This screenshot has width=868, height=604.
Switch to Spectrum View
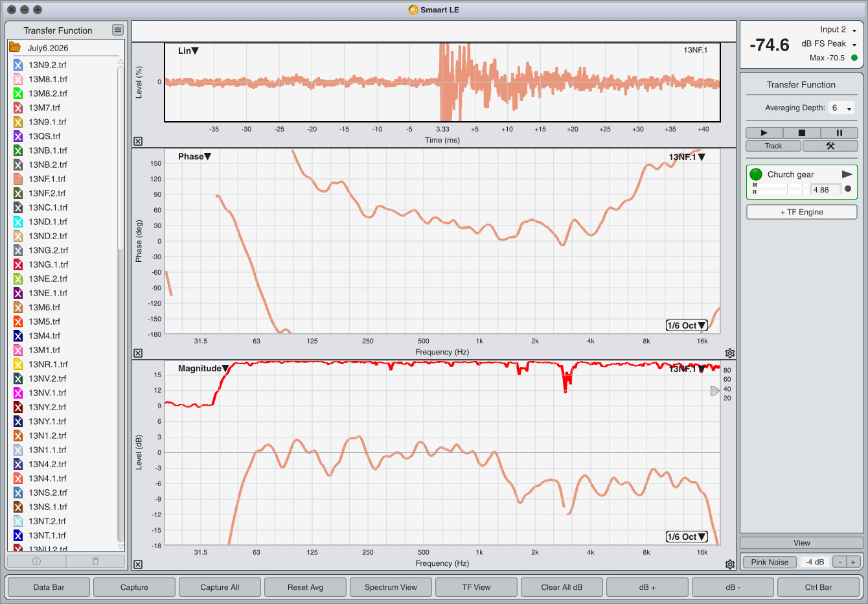[x=391, y=587]
